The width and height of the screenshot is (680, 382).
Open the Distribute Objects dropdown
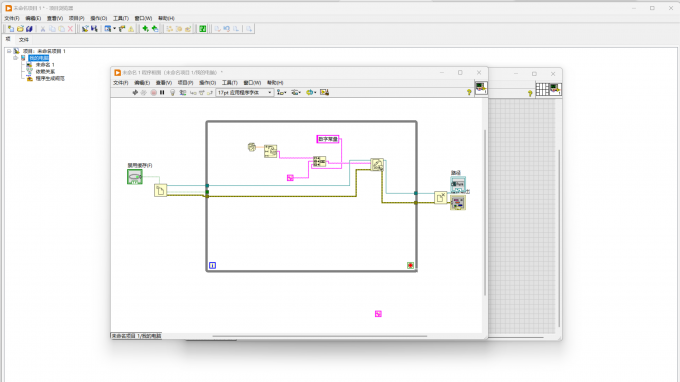(296, 92)
